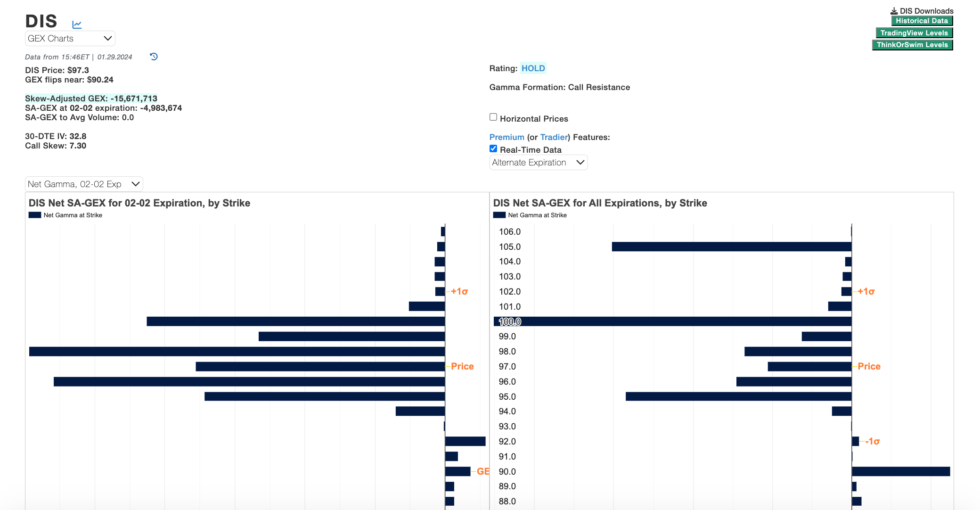The width and height of the screenshot is (980, 510).
Task: Click the DIS Net SA-GEX All Expirations title
Action: click(x=600, y=203)
